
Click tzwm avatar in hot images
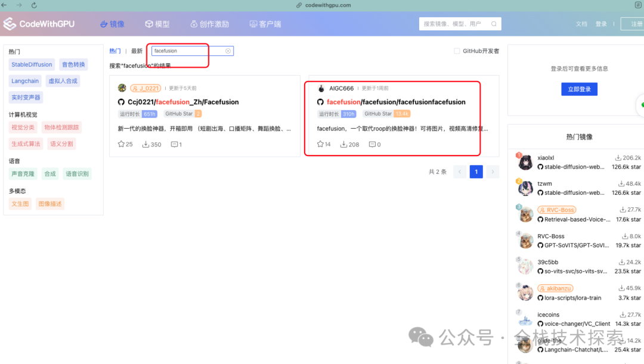point(525,188)
